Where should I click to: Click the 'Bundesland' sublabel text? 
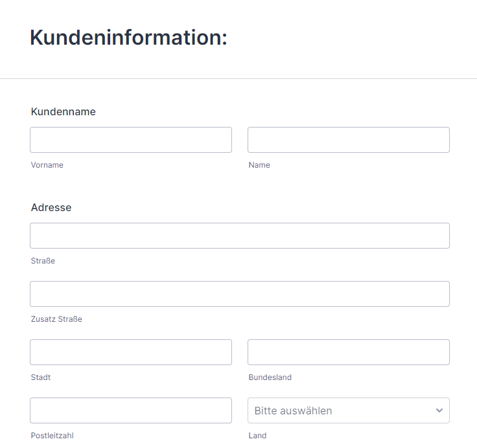pos(270,377)
